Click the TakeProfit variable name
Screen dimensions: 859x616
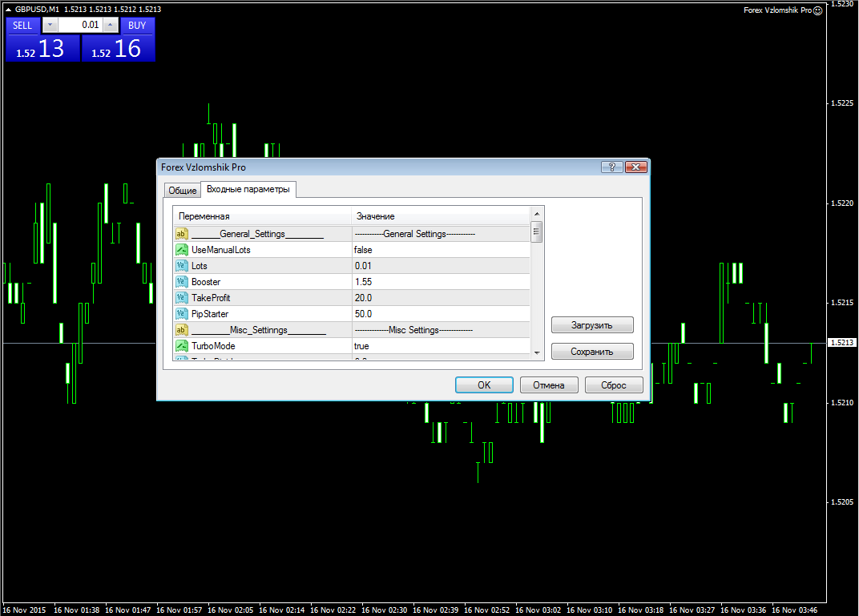[211, 298]
